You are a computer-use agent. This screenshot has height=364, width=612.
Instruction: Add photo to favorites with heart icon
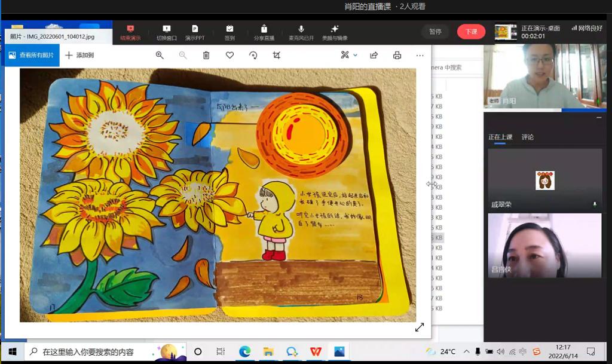click(x=229, y=55)
